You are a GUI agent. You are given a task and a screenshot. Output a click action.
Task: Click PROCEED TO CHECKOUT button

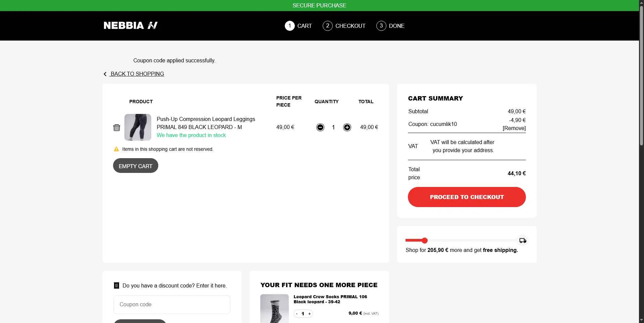[467, 197]
